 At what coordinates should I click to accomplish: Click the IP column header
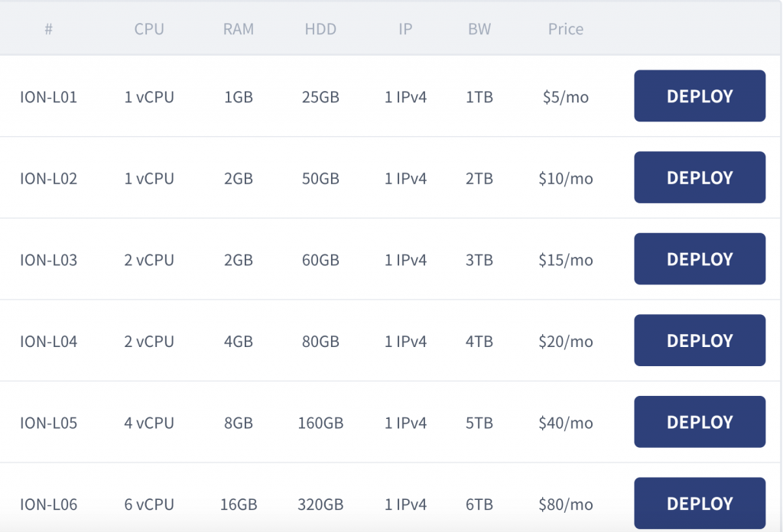(x=405, y=30)
